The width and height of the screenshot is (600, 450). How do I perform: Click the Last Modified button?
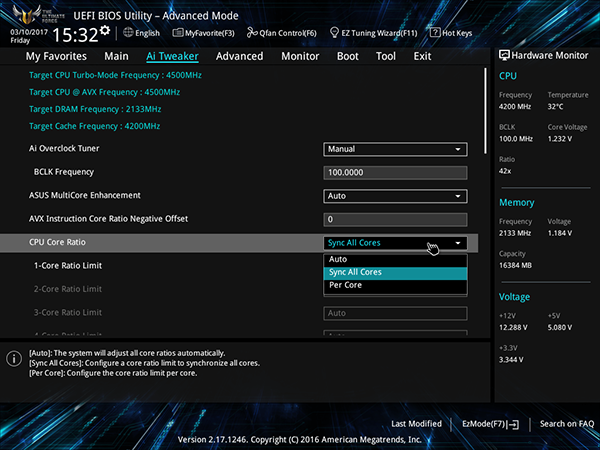[x=416, y=424]
